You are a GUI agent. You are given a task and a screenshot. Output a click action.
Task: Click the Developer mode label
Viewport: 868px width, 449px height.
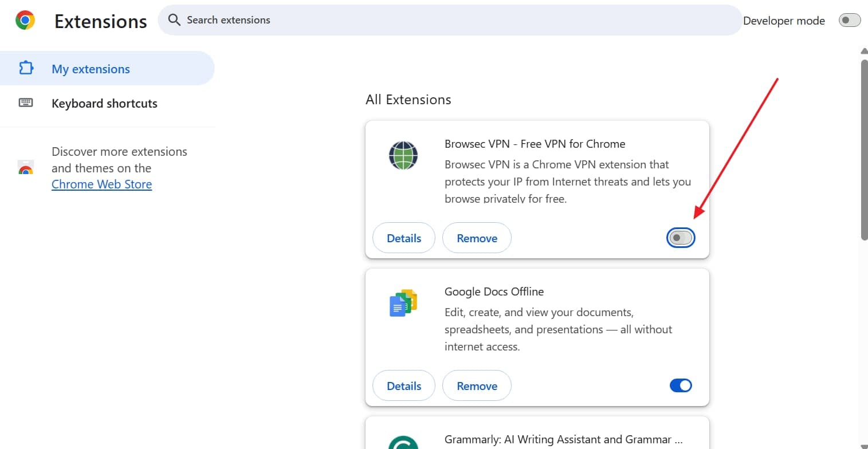coord(784,21)
